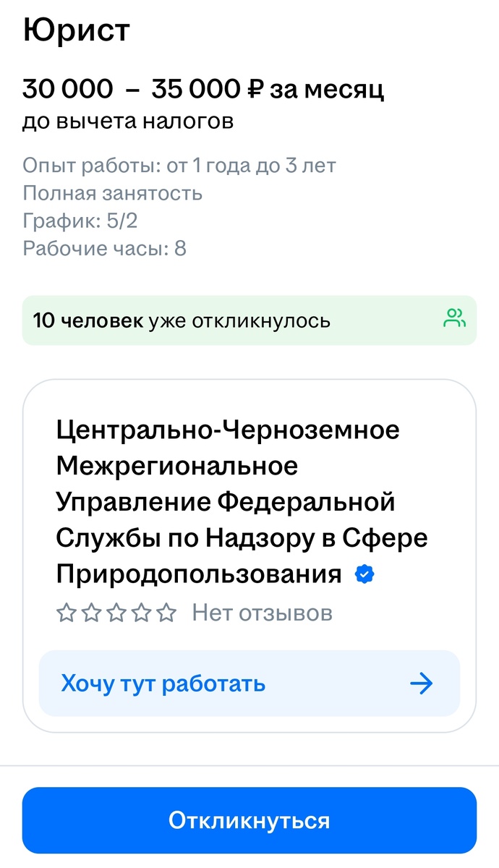Tap the blue verified badge next to company name
Screen dimensions: 499x868
coord(365,574)
